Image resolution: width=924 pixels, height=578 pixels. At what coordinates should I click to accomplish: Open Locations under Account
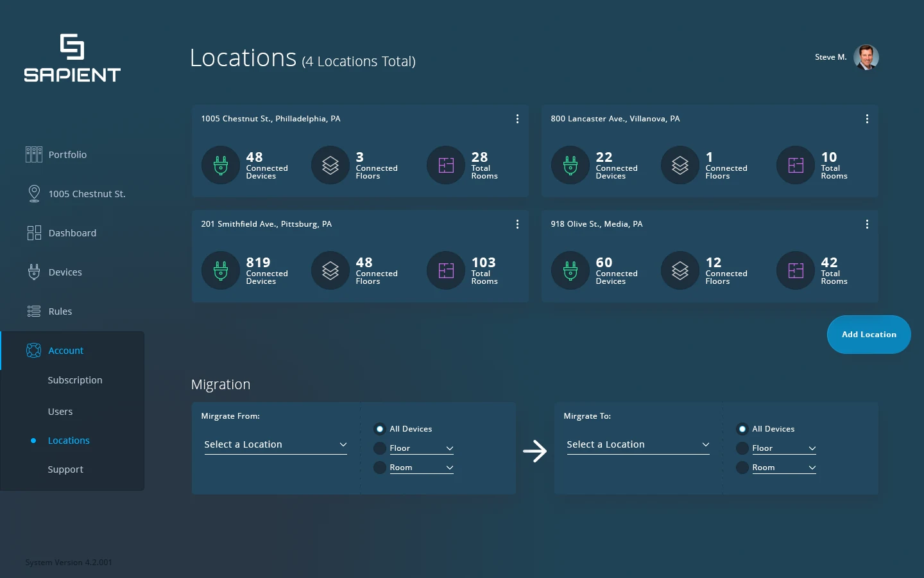(x=69, y=441)
